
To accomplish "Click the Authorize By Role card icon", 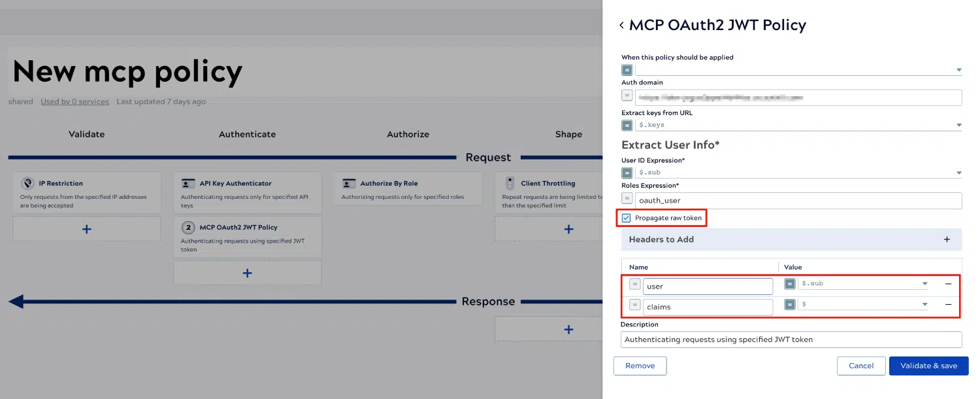I will pos(349,184).
